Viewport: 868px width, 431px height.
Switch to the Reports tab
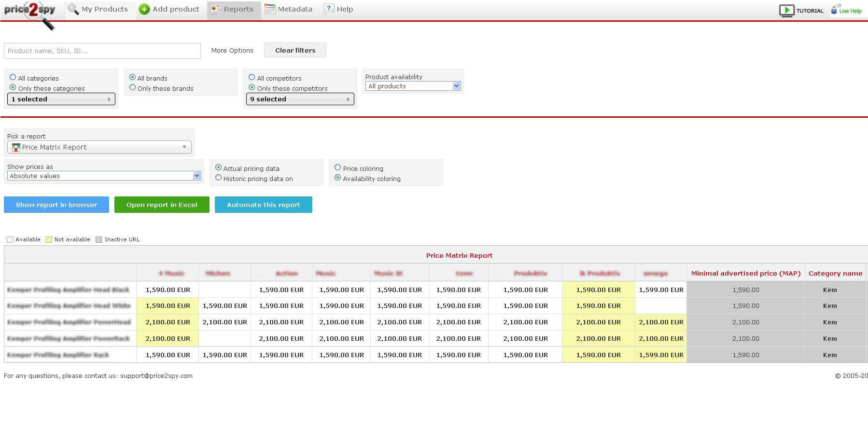pyautogui.click(x=234, y=10)
